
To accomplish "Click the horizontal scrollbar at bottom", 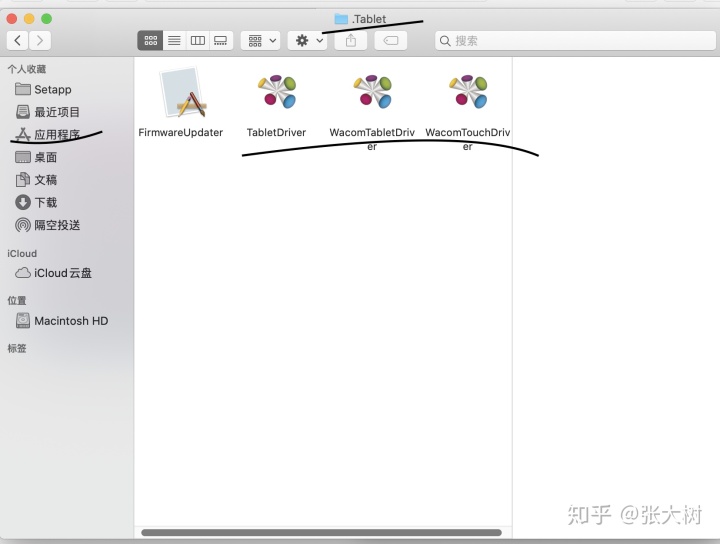I will click(x=321, y=533).
